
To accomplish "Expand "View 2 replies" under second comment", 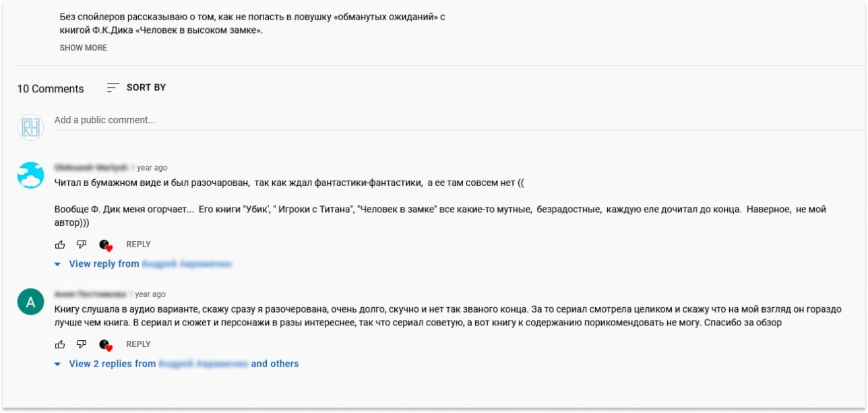I will click(177, 364).
